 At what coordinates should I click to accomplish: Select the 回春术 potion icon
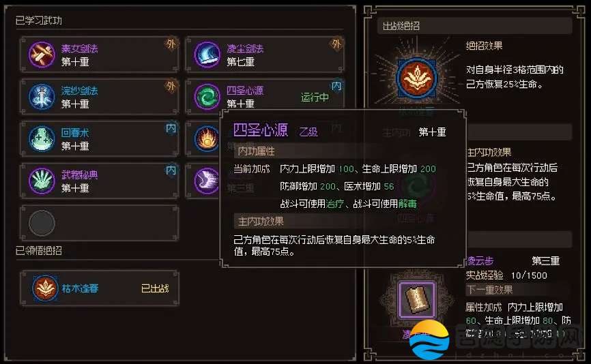(x=42, y=139)
